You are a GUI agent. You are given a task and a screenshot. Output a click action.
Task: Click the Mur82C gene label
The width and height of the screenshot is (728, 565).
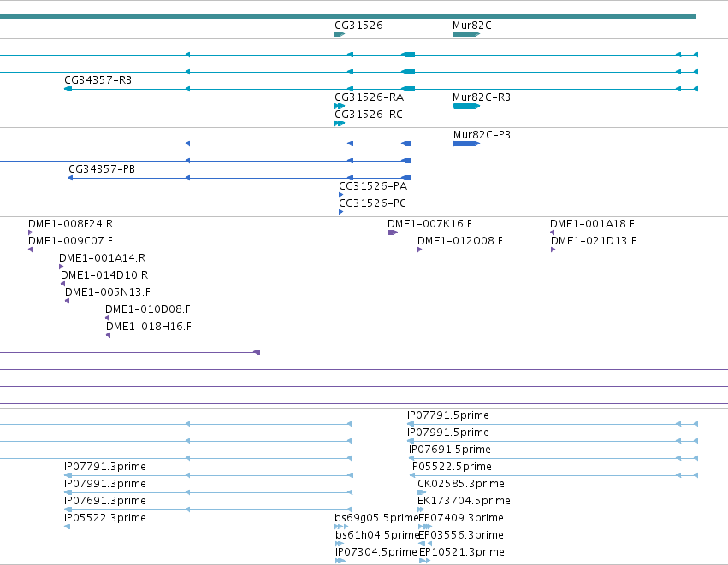[471, 26]
